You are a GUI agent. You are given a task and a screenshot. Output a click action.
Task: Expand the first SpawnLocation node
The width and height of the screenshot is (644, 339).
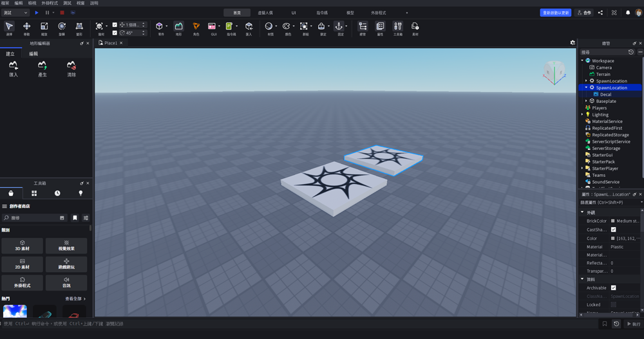pyautogui.click(x=586, y=81)
